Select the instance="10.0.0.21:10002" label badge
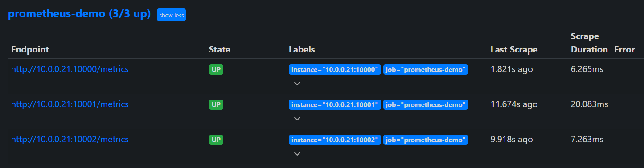This screenshot has height=168, width=644. pyautogui.click(x=335, y=140)
